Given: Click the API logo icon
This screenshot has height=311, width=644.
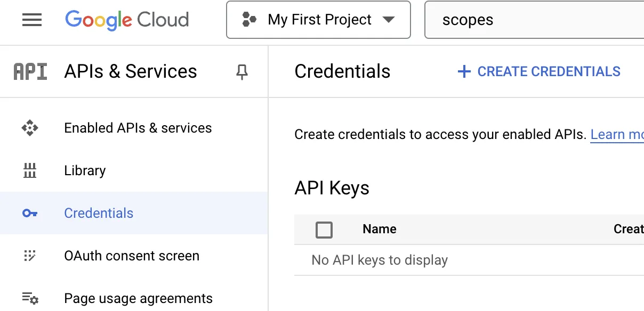Looking at the screenshot, I should click(30, 71).
